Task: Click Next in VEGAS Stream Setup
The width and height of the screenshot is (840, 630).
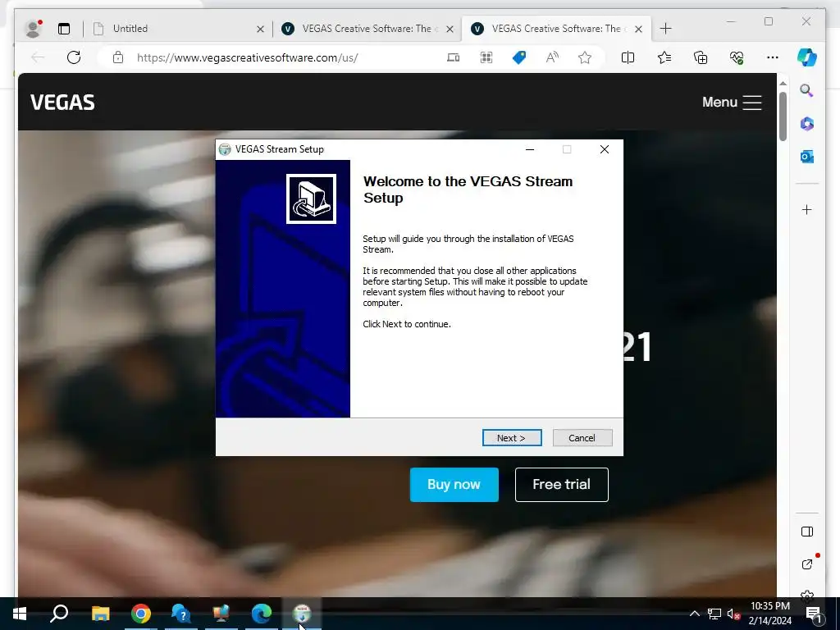Action: click(512, 438)
